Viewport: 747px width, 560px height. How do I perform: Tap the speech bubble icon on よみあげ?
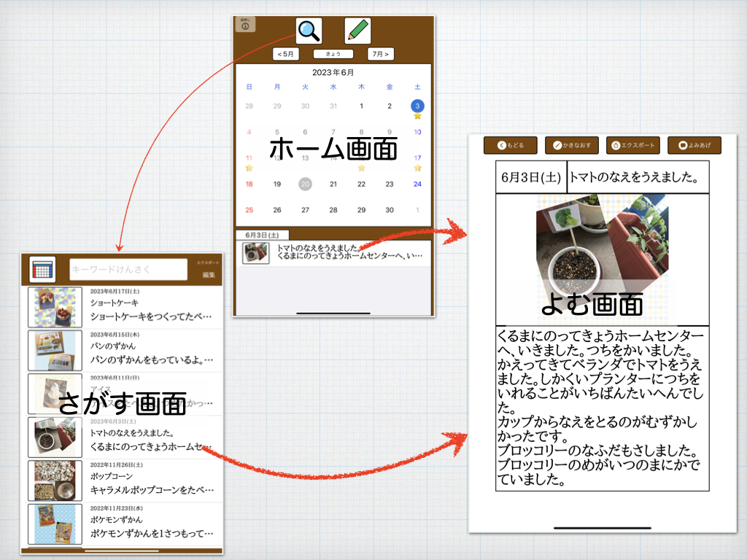tap(683, 144)
